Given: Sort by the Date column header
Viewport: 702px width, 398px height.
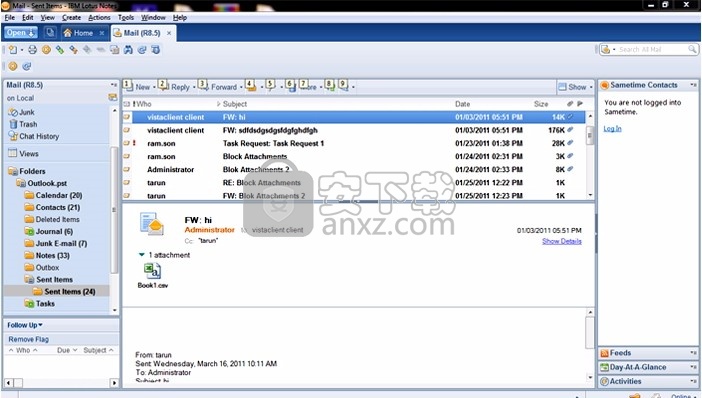Looking at the screenshot, I should pos(462,104).
